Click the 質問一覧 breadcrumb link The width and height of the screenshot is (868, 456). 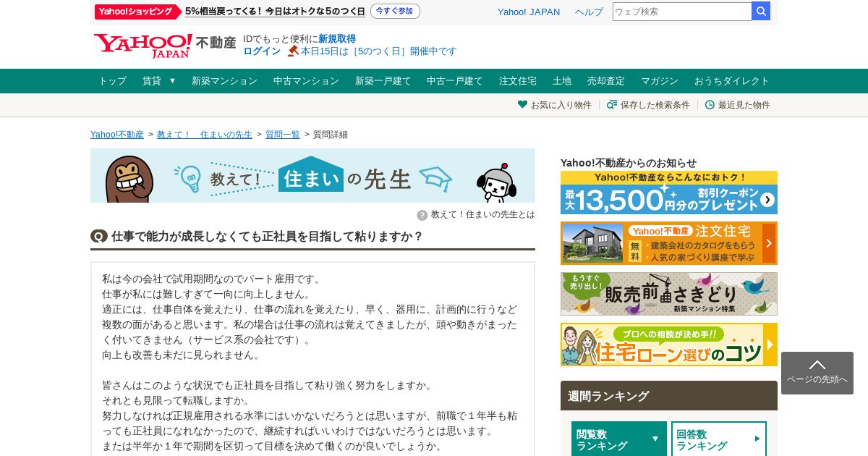pos(283,135)
